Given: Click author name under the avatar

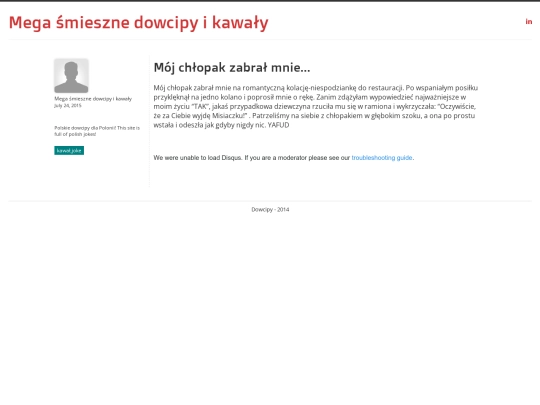Looking at the screenshot, I should pos(93,99).
